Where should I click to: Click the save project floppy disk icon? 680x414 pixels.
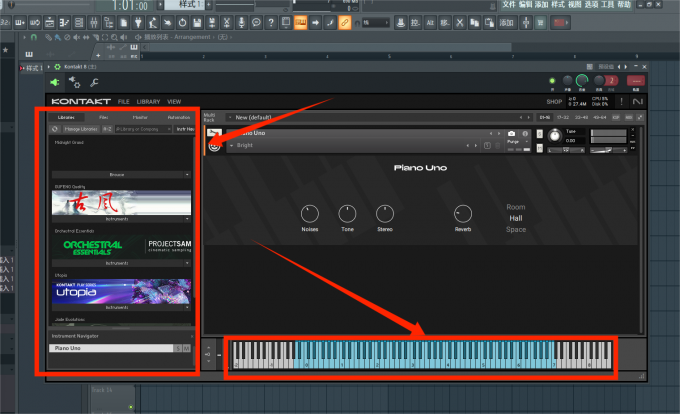click(197, 23)
